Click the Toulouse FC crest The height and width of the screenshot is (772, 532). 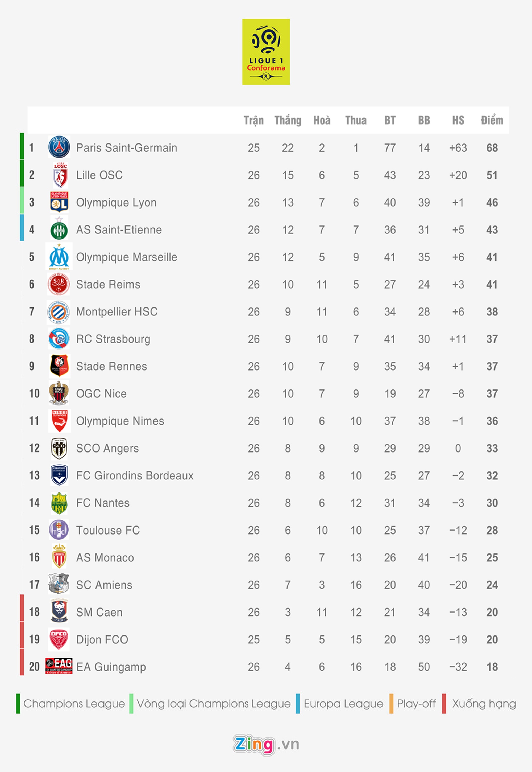[x=59, y=529]
